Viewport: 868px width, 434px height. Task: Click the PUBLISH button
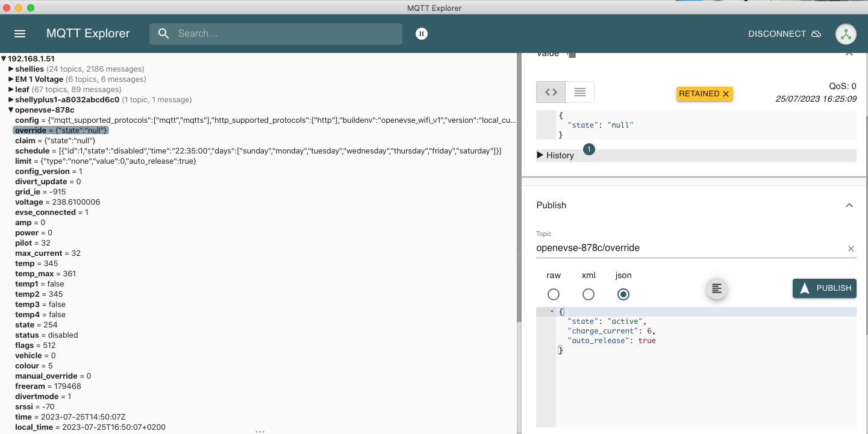click(x=825, y=288)
